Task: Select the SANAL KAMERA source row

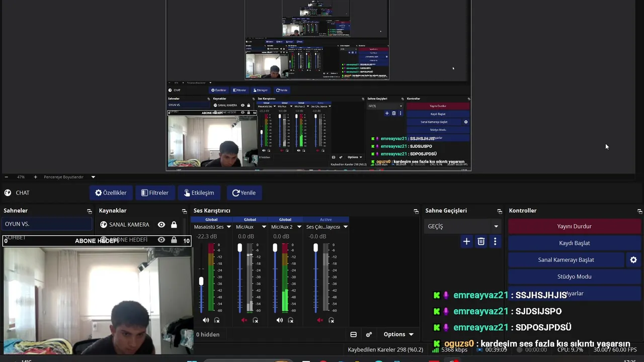Action: pos(139,225)
